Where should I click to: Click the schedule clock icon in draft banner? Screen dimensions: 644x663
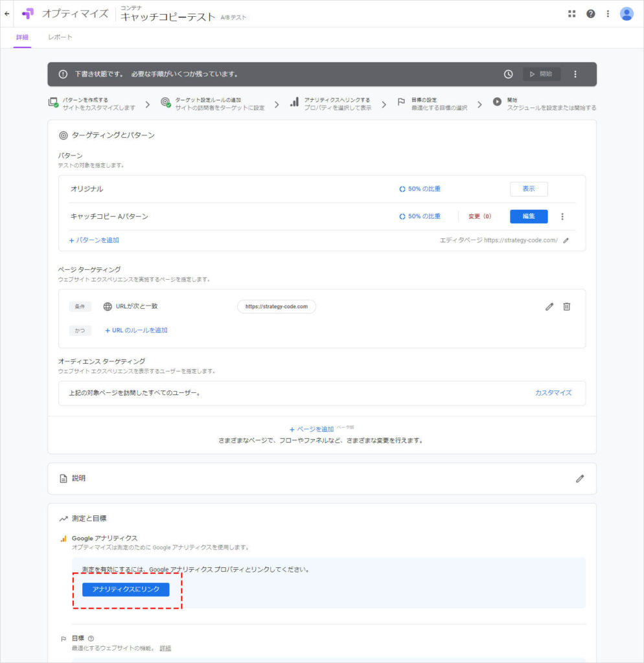pyautogui.click(x=509, y=74)
